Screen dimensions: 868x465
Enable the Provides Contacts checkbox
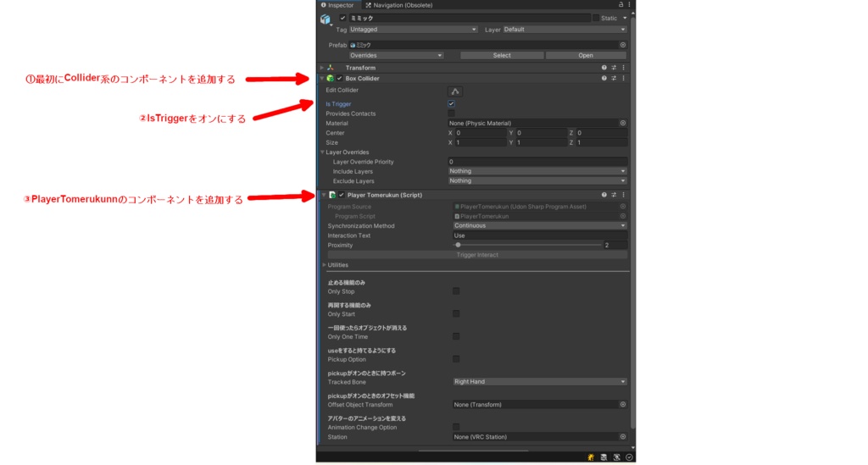click(452, 113)
